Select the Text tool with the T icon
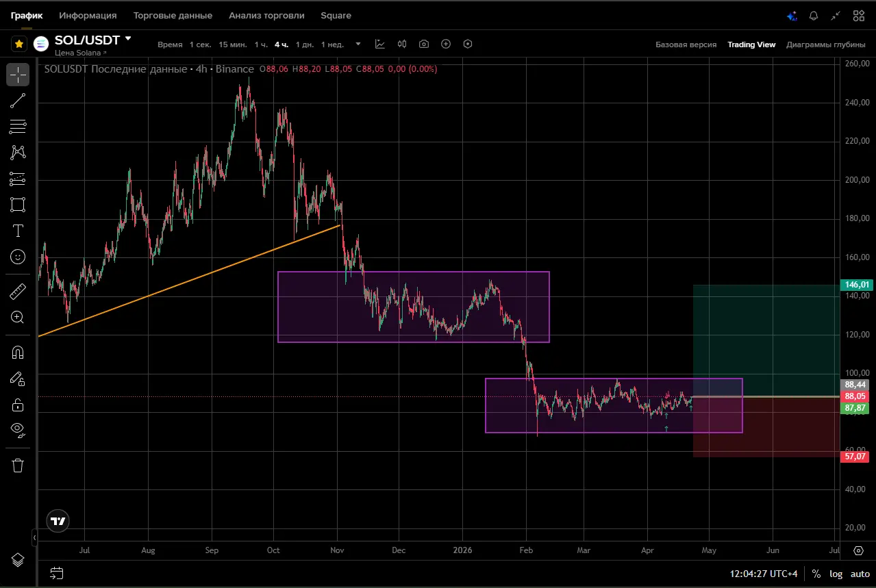The image size is (876, 588). pyautogui.click(x=18, y=231)
